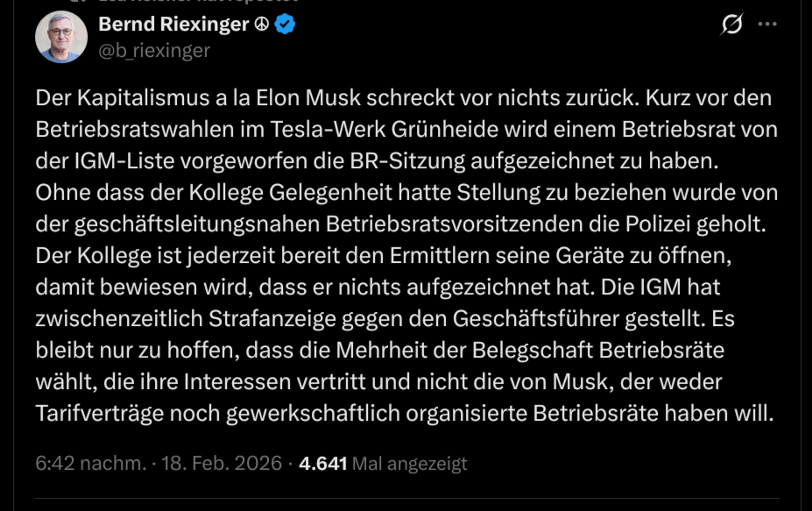Click the text line ending 'die Polizei geholt'
This screenshot has width=812, height=511.
401,224
